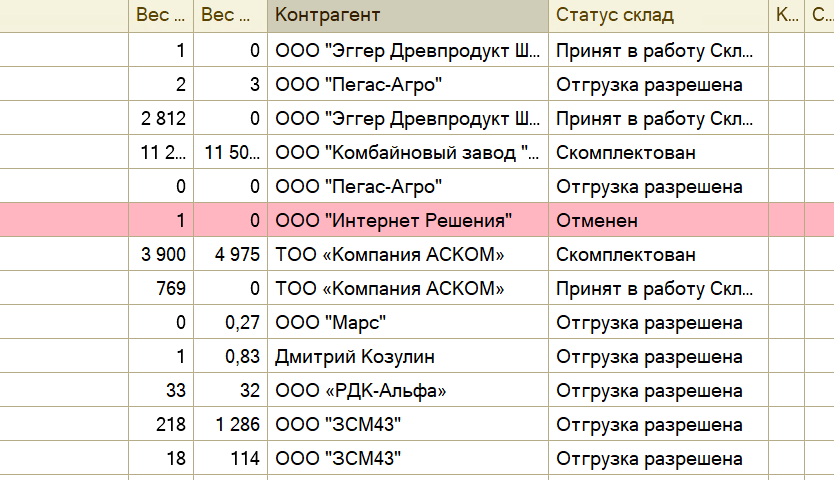
Task: Click the weight value 0,27 cell
Action: tap(230, 322)
